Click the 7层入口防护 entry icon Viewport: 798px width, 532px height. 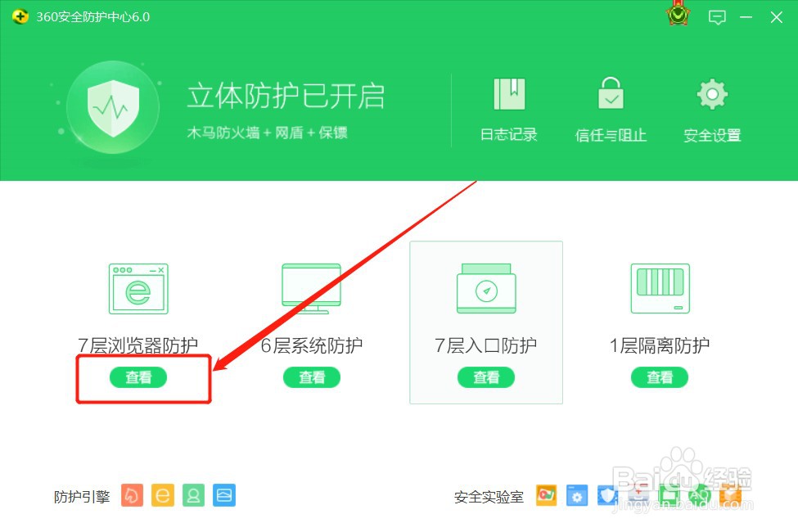[x=486, y=289]
